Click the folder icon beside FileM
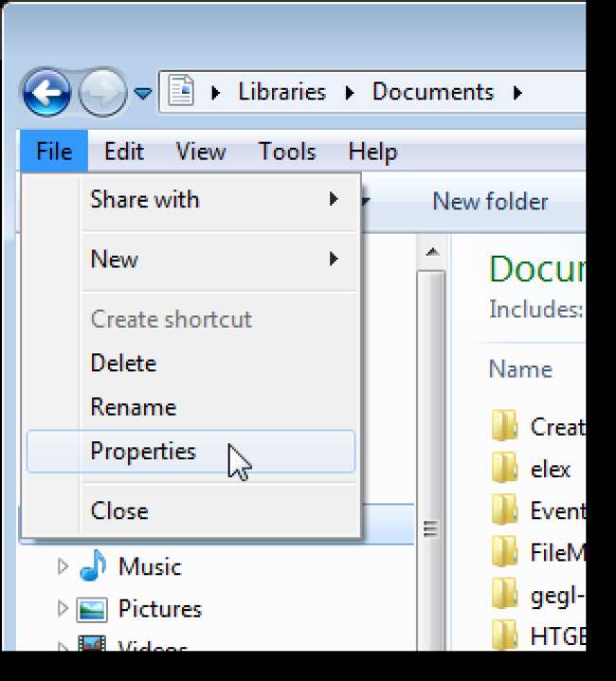The width and height of the screenshot is (616, 681). coord(505,551)
